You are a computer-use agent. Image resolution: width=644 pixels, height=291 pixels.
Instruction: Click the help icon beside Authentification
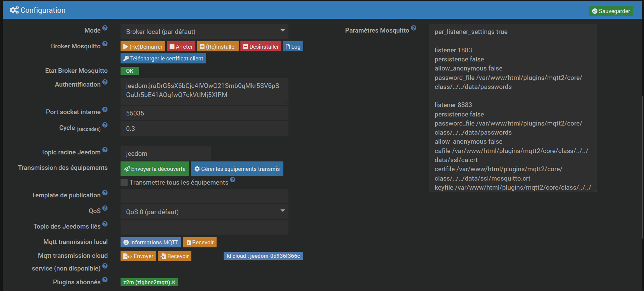tap(105, 82)
